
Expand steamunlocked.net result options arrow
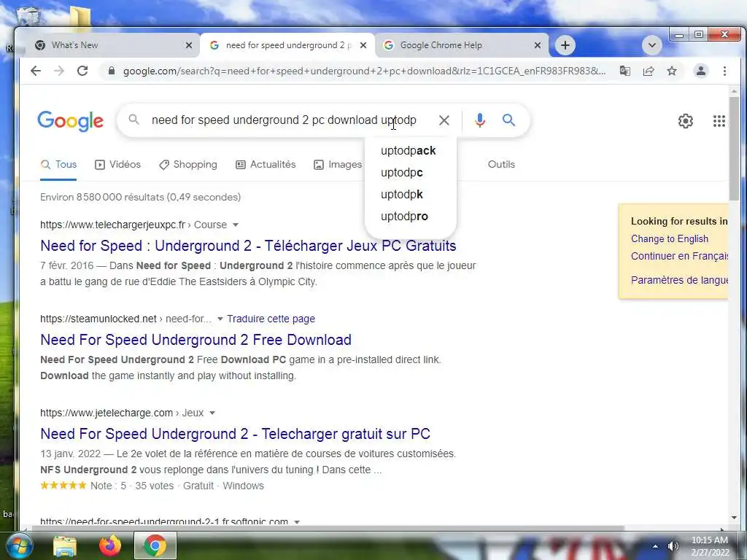pos(220,319)
